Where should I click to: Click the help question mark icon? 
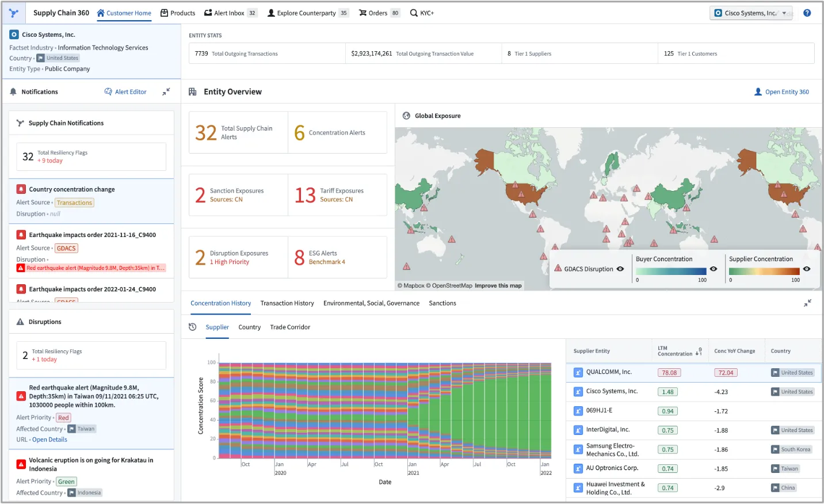tap(807, 13)
